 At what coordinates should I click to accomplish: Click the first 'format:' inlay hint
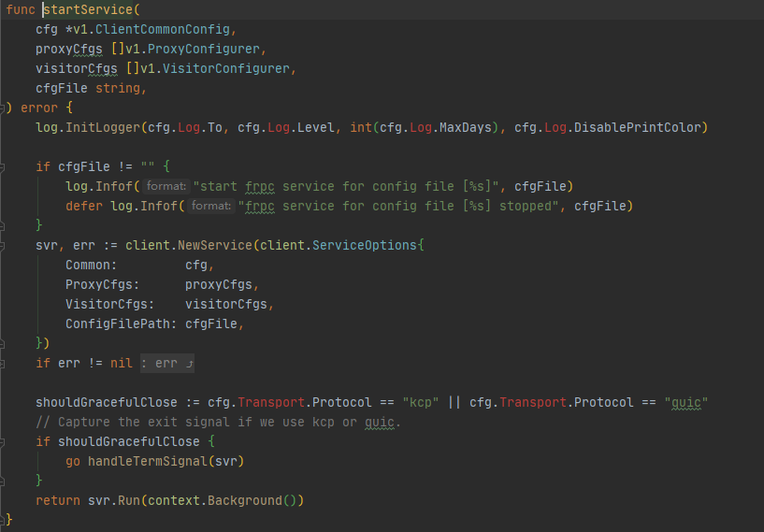[166, 186]
